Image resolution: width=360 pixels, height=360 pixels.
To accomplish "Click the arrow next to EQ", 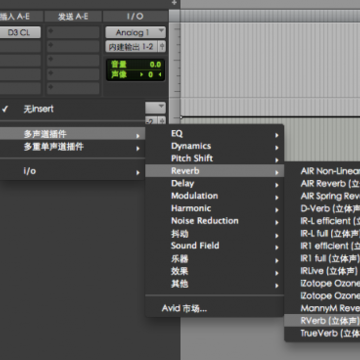I will point(277,135).
